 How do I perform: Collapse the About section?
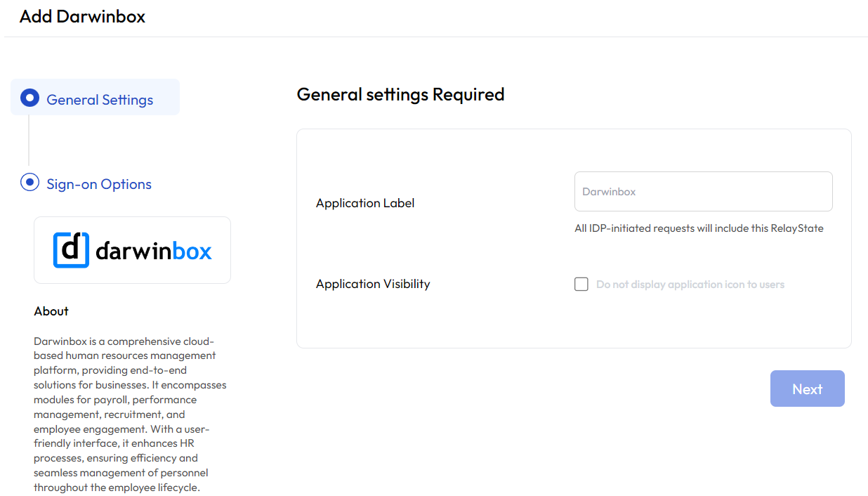coord(51,311)
